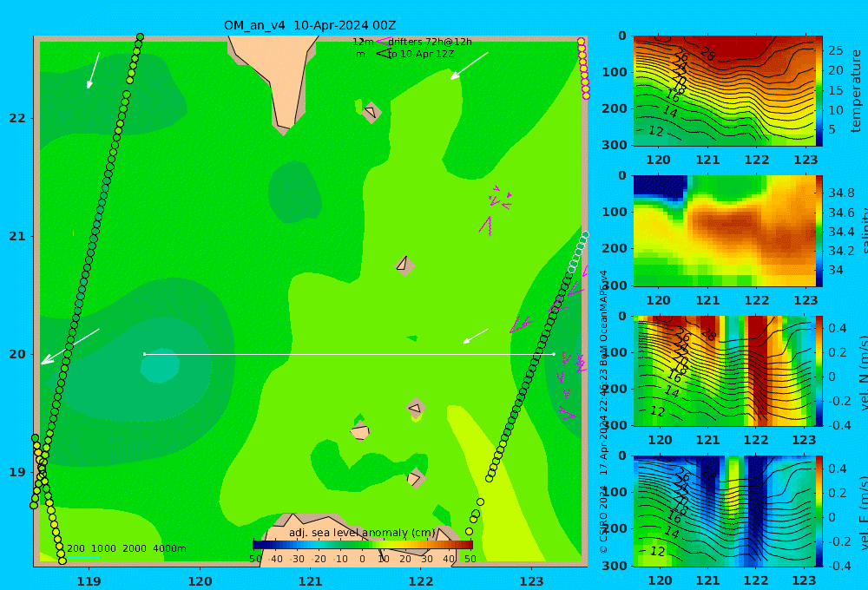Click the small island marker near 20.7N
The width and height of the screenshot is (868, 590).
[x=404, y=265]
